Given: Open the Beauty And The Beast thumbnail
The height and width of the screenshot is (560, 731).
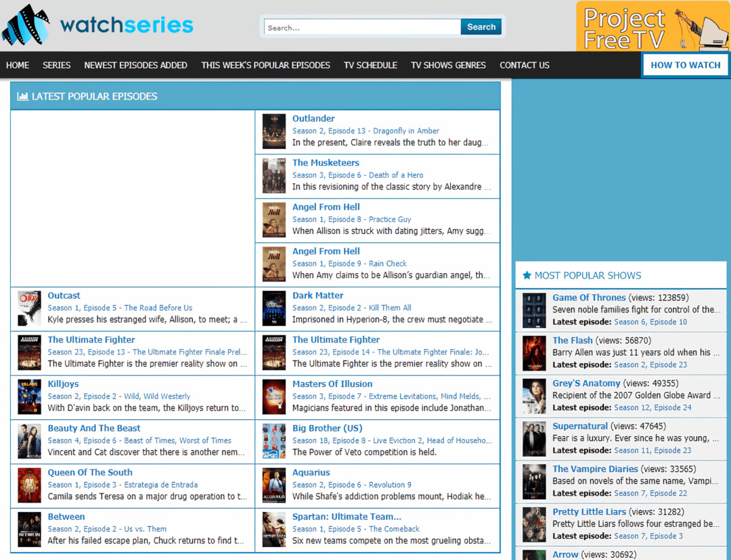Looking at the screenshot, I should tap(29, 441).
